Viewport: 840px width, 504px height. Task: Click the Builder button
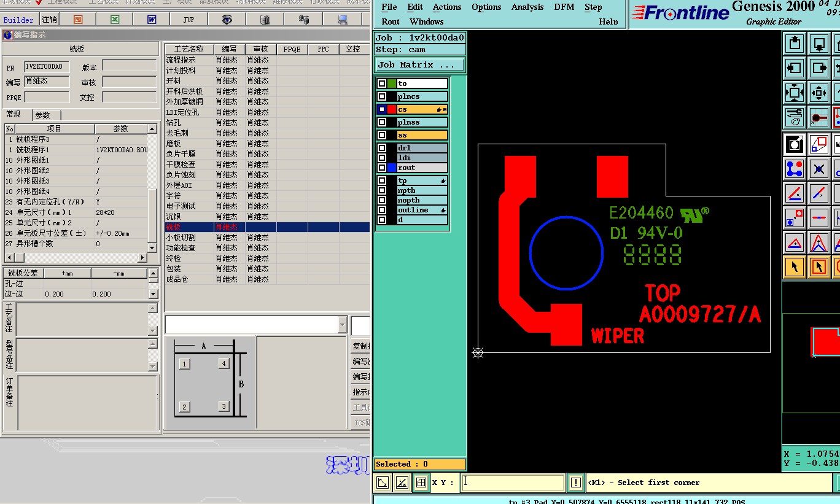pyautogui.click(x=19, y=20)
